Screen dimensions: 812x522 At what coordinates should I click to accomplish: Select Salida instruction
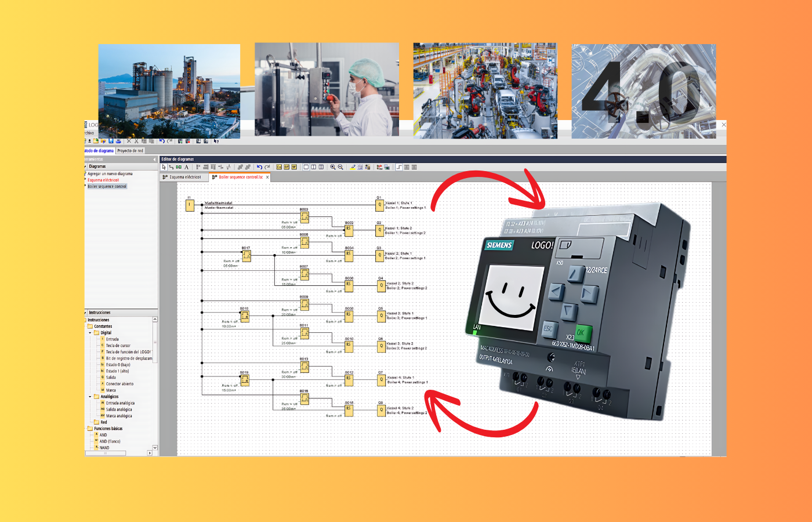click(111, 378)
